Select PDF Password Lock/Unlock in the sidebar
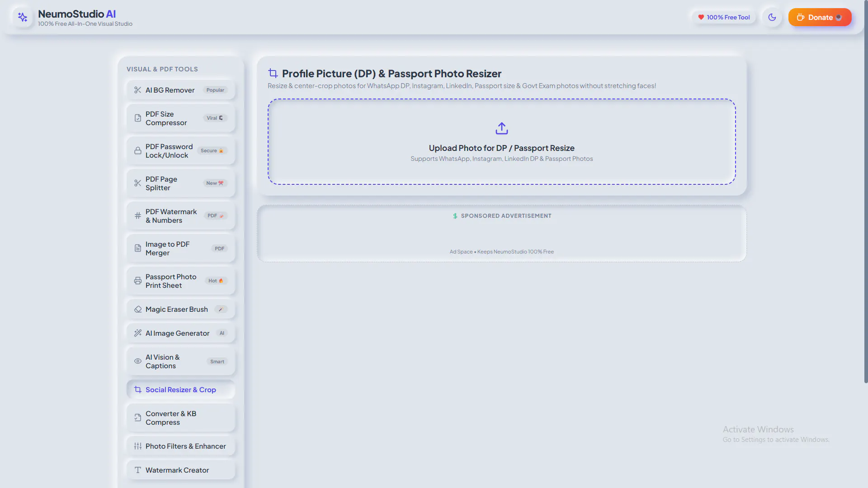 pyautogui.click(x=181, y=150)
